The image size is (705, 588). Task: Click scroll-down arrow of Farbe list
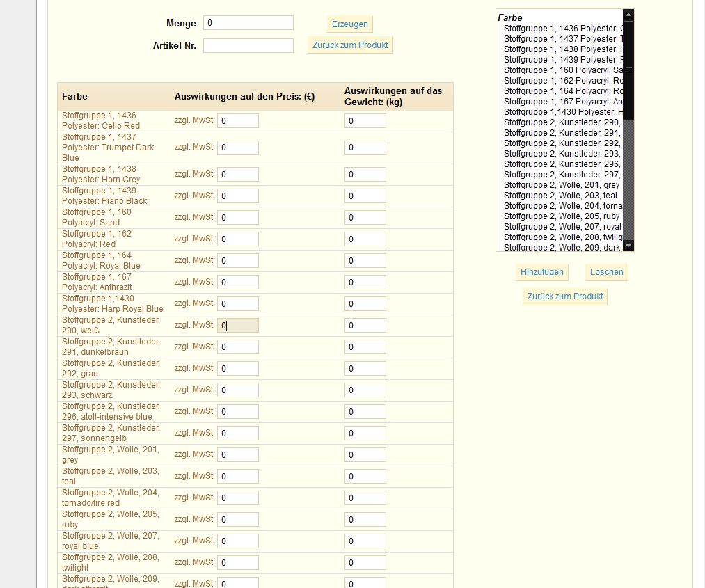tap(628, 246)
